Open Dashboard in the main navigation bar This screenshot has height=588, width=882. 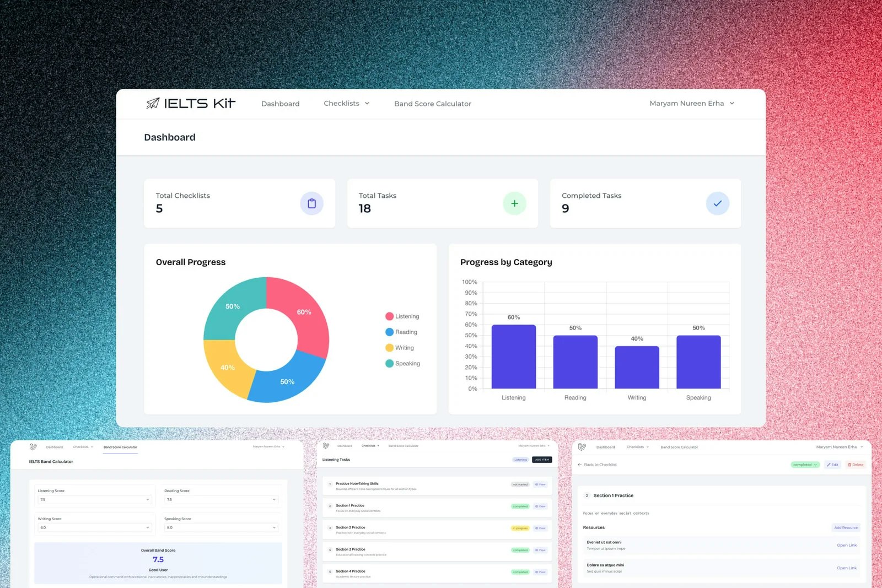(x=280, y=104)
